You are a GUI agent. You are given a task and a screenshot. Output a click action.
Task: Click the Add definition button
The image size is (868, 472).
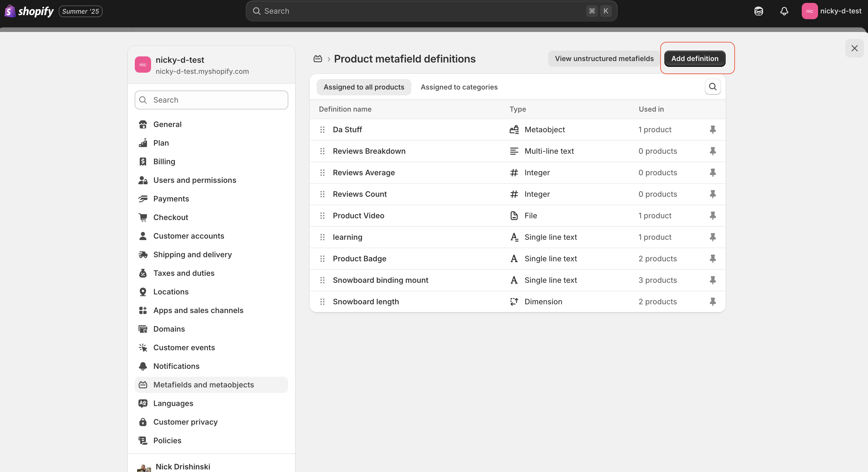coord(695,59)
